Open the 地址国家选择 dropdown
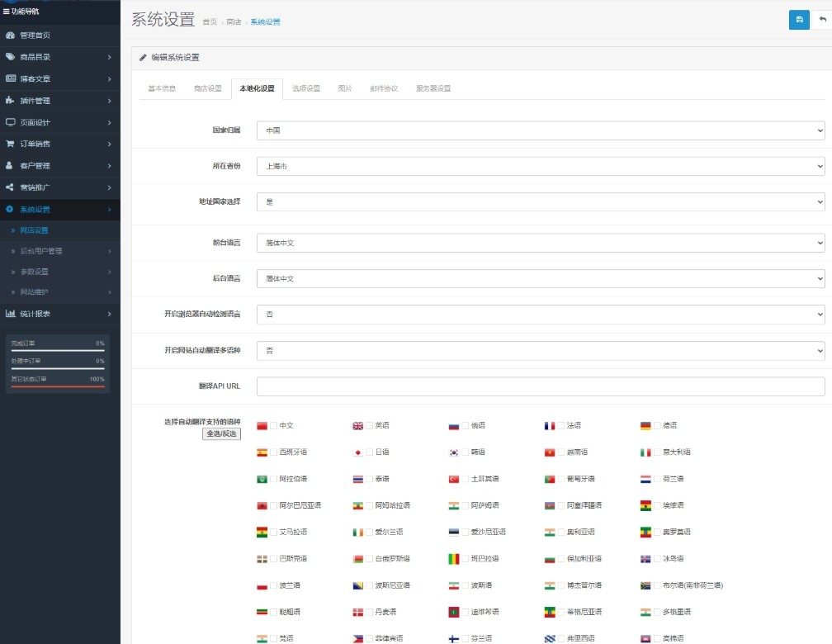This screenshot has width=832, height=644. (541, 201)
